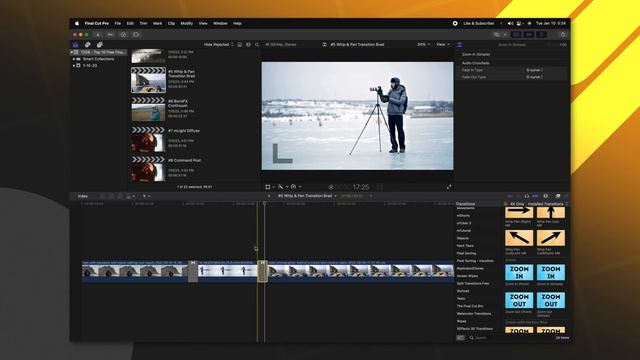Click the viewer fullscreen arrows icon

point(449,187)
